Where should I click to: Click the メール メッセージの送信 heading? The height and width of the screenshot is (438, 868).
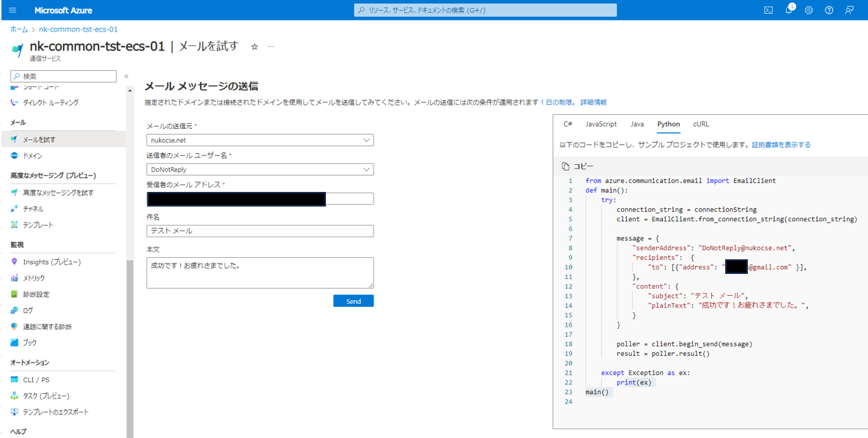point(201,86)
